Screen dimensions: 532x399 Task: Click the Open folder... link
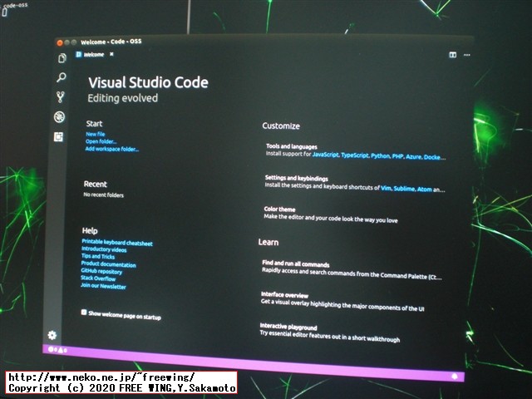[101, 141]
